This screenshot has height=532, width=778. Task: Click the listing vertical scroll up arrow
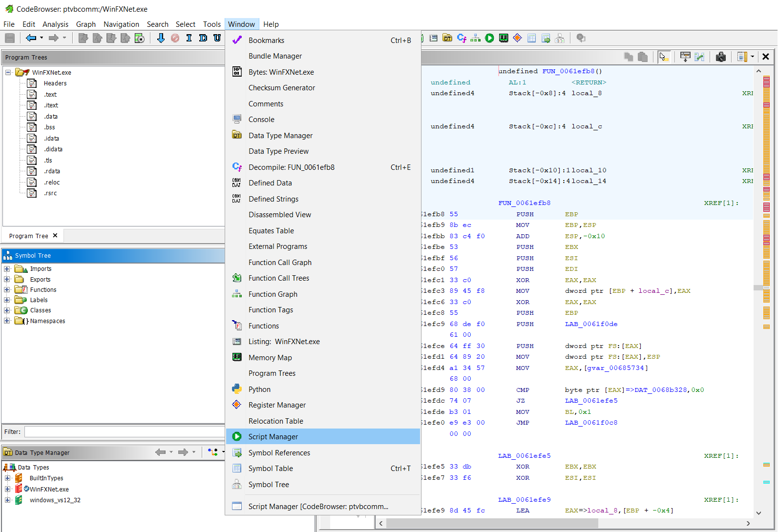point(758,71)
